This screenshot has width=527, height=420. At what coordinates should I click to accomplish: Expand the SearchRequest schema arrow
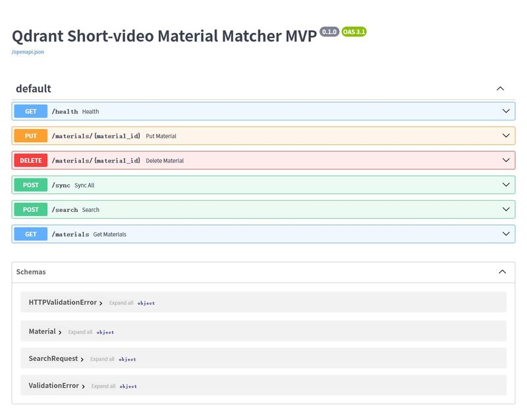pos(82,359)
